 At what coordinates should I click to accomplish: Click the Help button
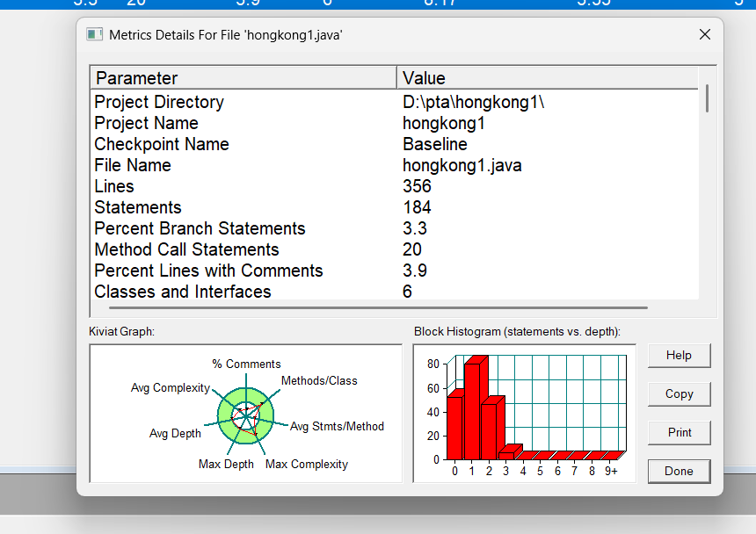(x=679, y=356)
